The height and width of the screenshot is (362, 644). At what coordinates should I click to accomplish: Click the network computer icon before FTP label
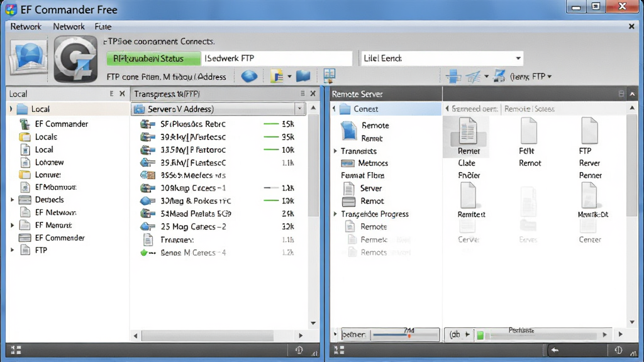[x=499, y=76]
